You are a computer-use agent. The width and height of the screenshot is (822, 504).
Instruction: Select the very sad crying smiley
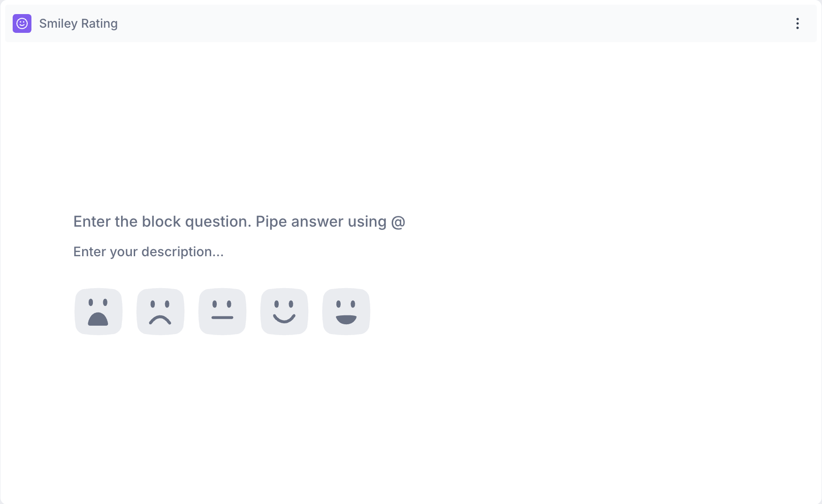(99, 312)
